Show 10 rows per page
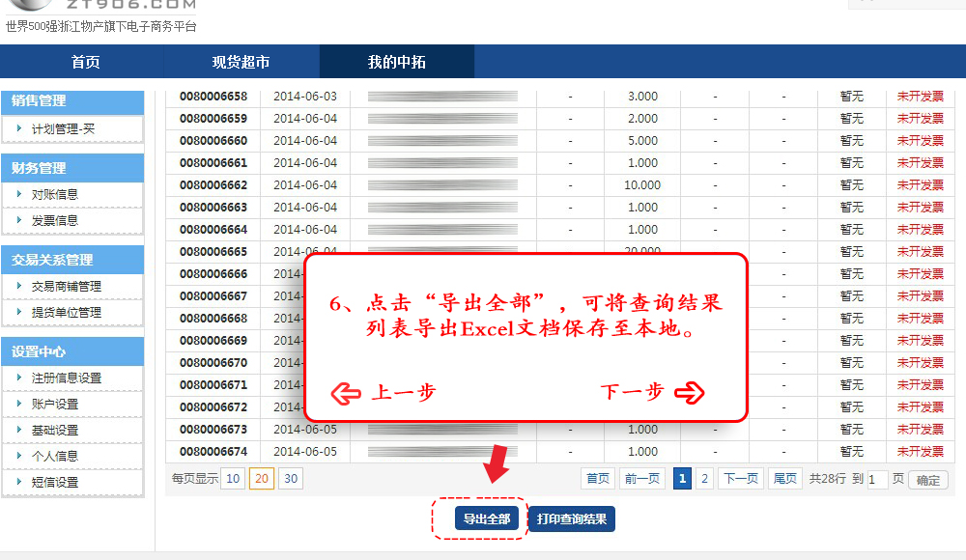The image size is (966, 560). (x=233, y=478)
